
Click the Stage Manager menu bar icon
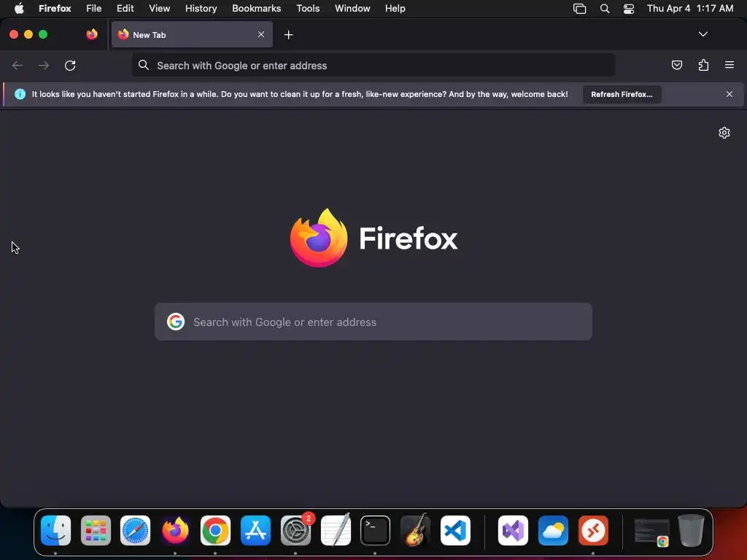click(x=579, y=9)
